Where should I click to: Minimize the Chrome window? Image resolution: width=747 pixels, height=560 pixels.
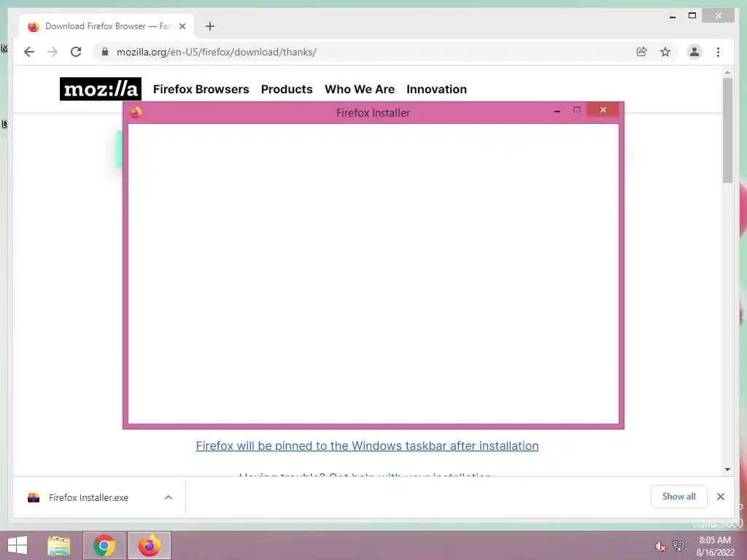click(672, 16)
